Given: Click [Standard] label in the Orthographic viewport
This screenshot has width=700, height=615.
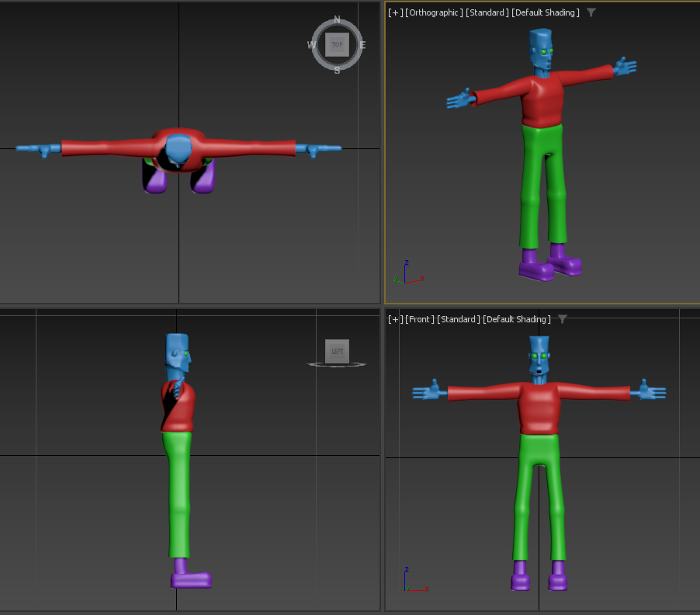Looking at the screenshot, I should (x=487, y=12).
